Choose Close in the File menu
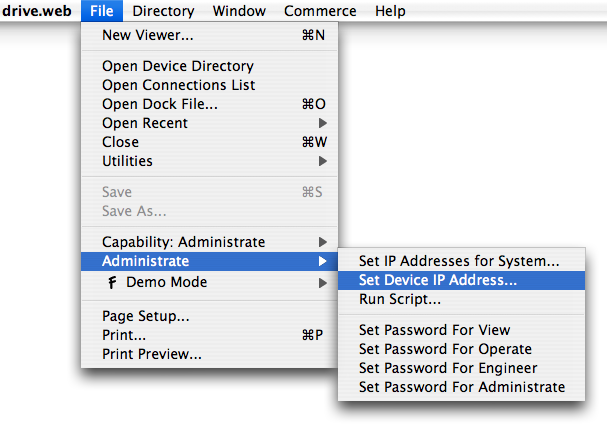This screenshot has height=436, width=607. click(x=209, y=142)
